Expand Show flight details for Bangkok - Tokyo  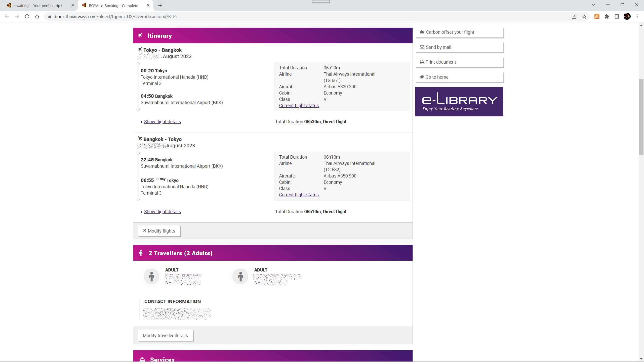(x=162, y=212)
